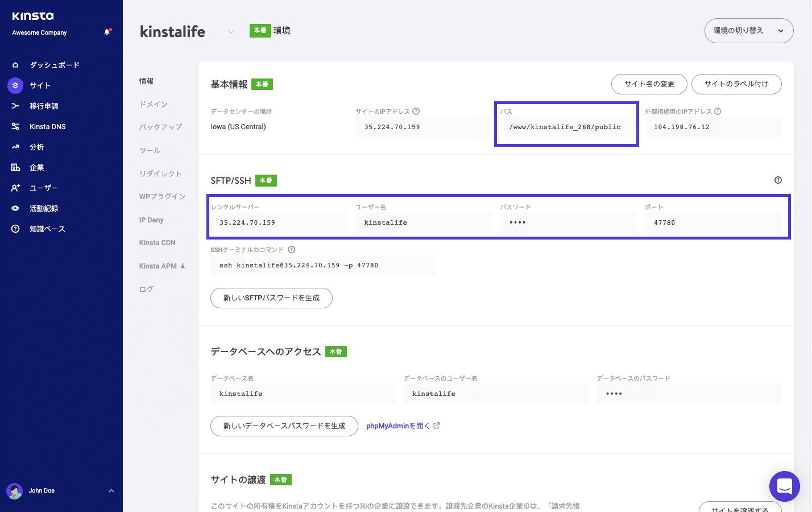Open the 分析 analytics section
Viewport: 812px width, 512px height.
[x=36, y=146]
